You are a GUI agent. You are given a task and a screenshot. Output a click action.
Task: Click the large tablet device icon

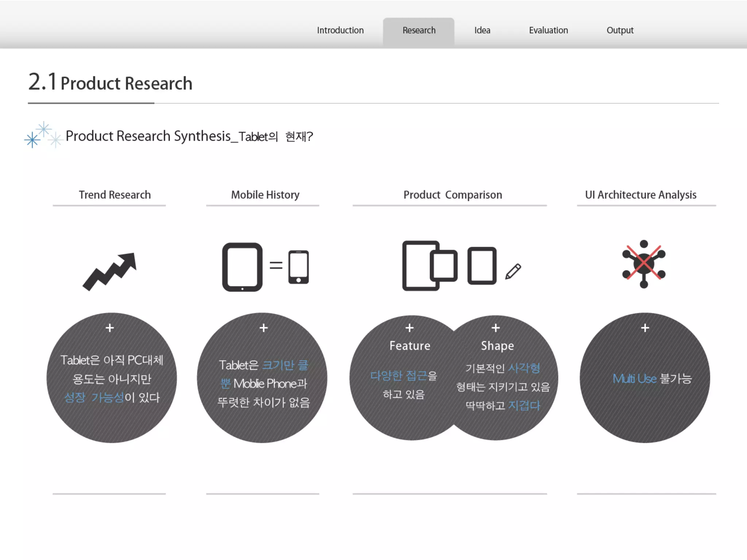pos(242,267)
